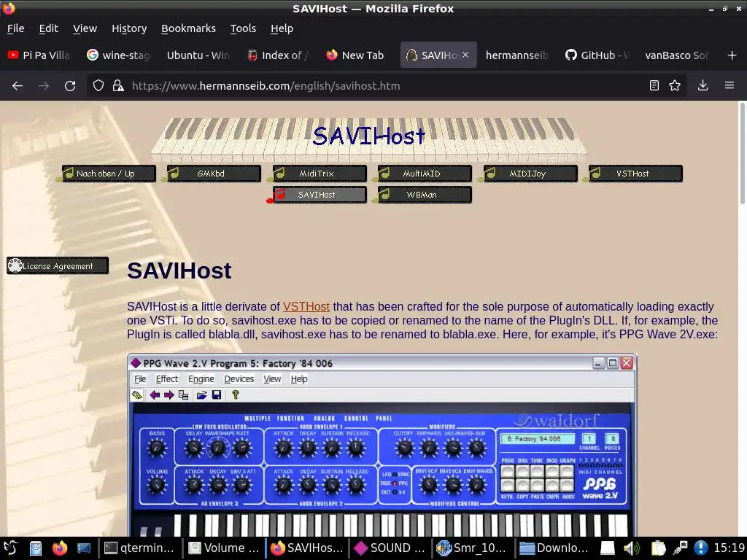The width and height of the screenshot is (747, 560).
Task: Open the License Agreement button
Action: point(58,265)
